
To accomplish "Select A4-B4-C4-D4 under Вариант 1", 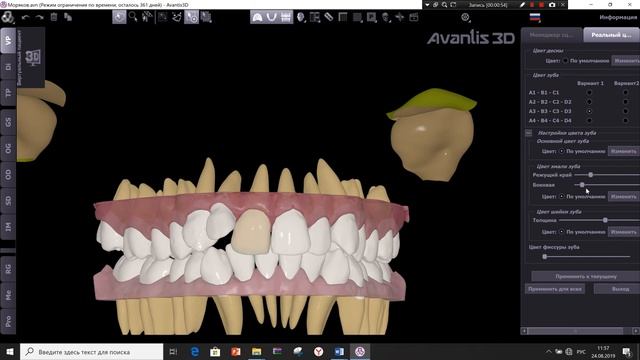I will (589, 120).
